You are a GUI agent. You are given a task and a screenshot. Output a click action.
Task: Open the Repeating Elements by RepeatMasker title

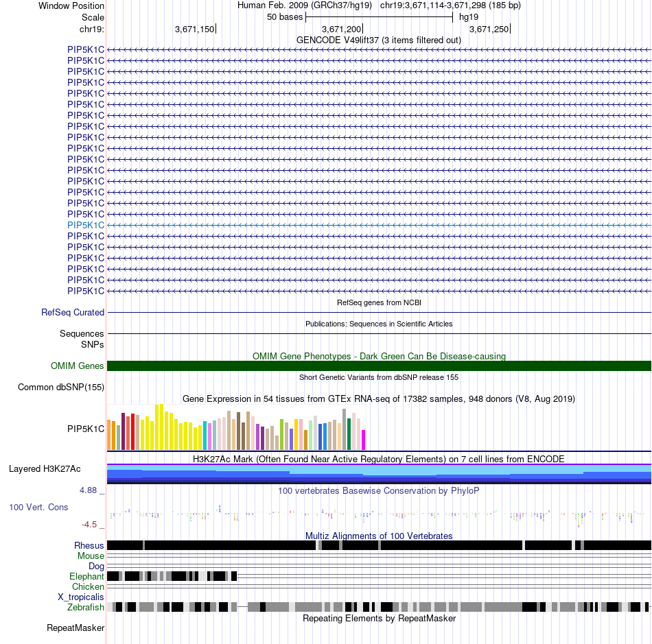pyautogui.click(x=380, y=618)
